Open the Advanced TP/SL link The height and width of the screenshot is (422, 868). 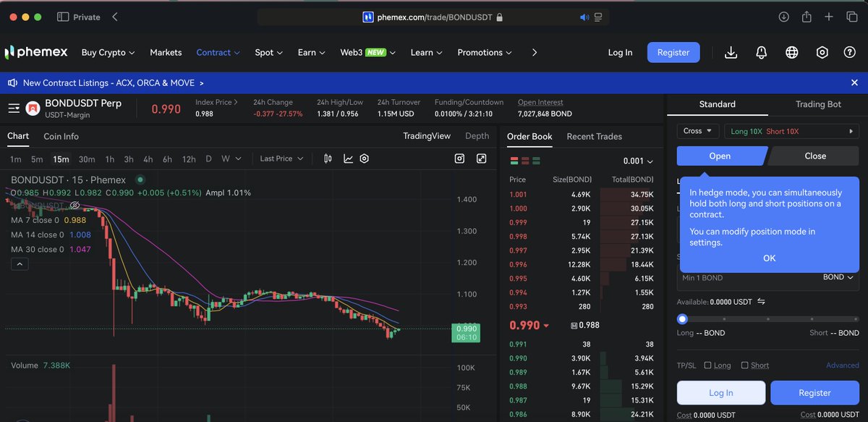[843, 366]
